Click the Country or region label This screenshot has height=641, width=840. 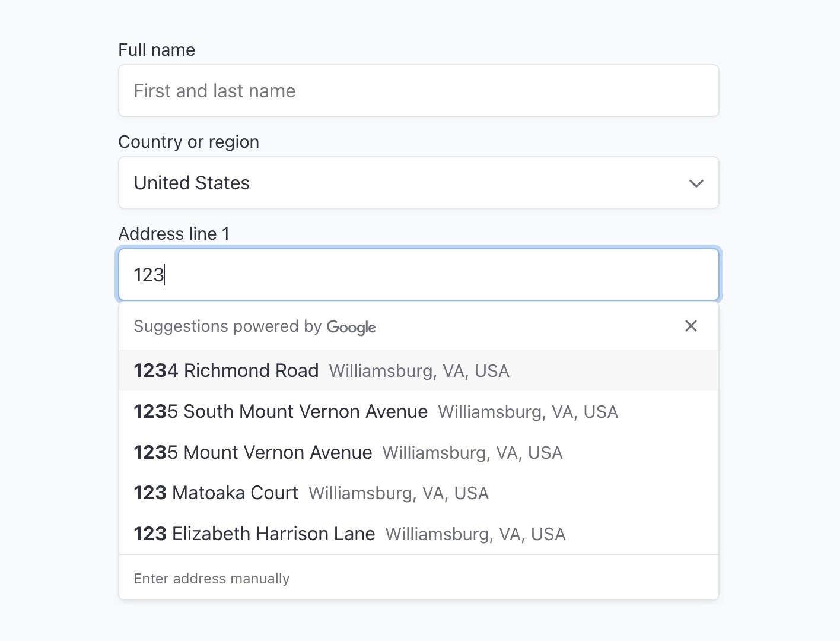coord(189,142)
